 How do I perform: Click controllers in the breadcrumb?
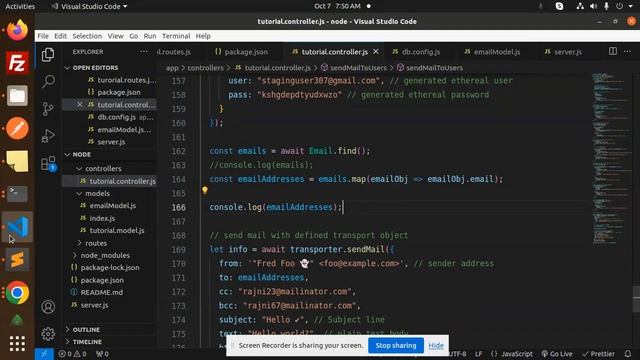(205, 68)
